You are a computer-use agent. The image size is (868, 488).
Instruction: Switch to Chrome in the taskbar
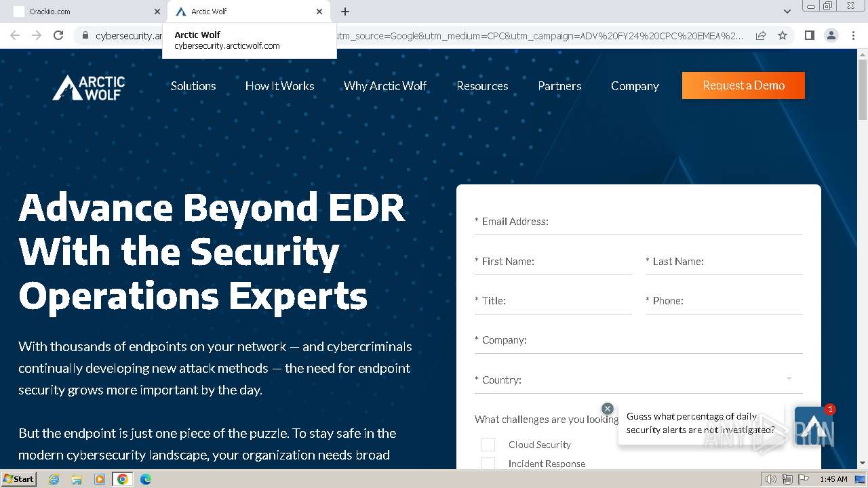(x=123, y=479)
